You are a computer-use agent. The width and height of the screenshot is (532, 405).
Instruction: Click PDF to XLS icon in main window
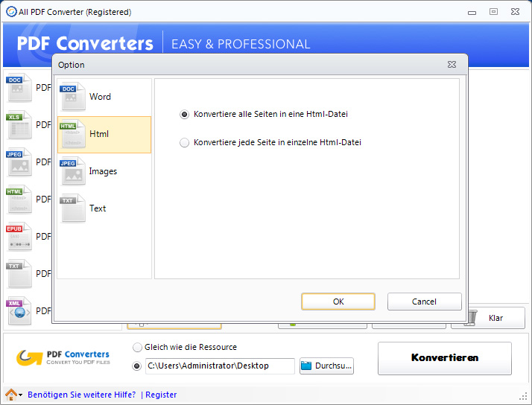click(x=19, y=125)
